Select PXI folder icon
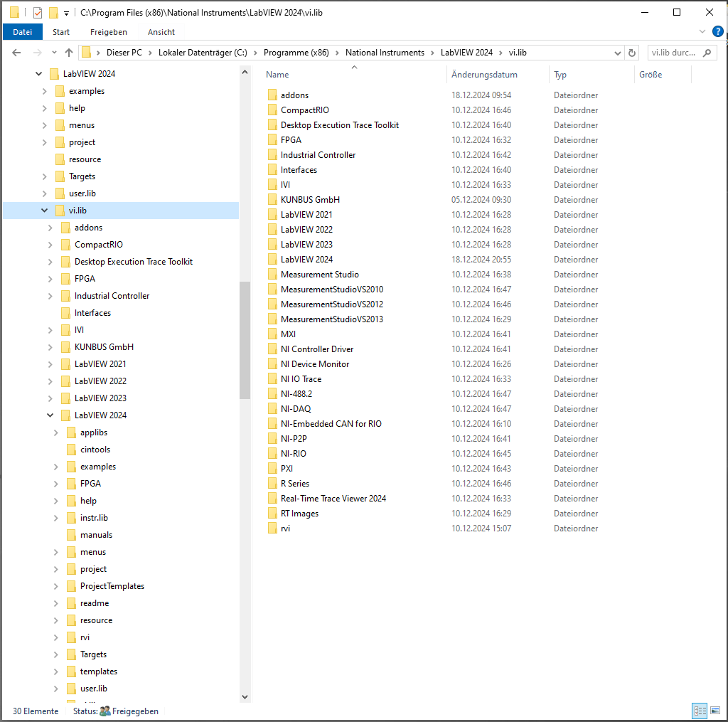This screenshot has height=722, width=728. click(x=272, y=468)
